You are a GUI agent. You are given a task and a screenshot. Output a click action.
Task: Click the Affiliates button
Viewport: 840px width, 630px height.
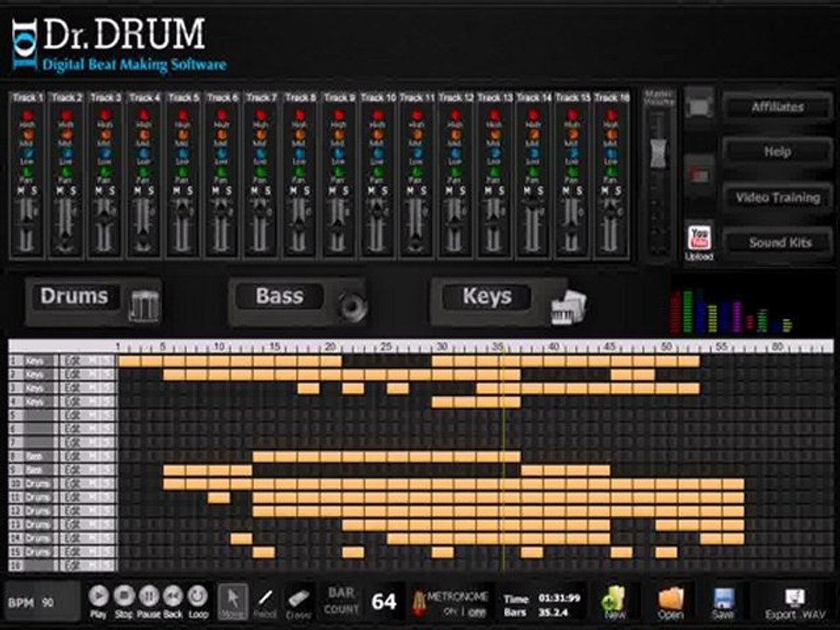coord(777,107)
